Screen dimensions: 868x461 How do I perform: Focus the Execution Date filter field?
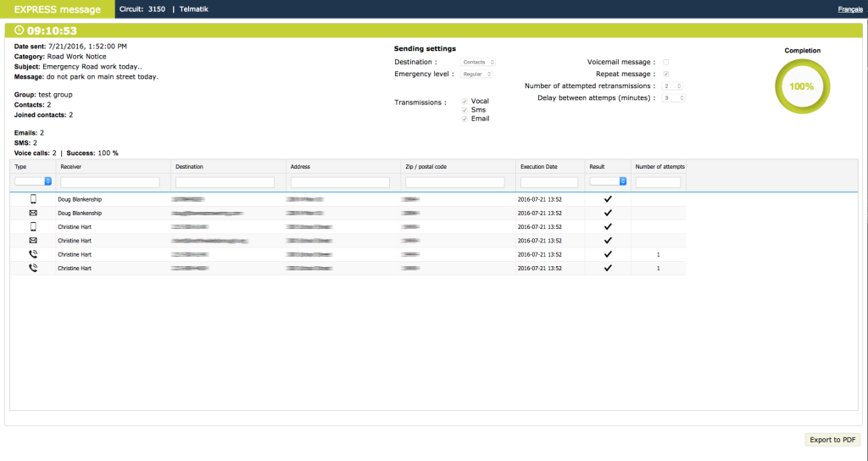click(x=549, y=182)
